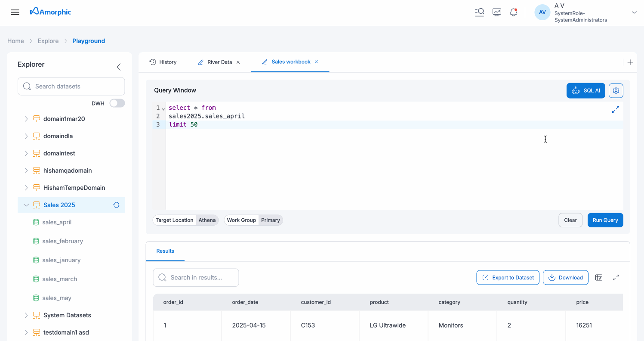Open the global search icon
The width and height of the screenshot is (644, 341).
pos(479,12)
